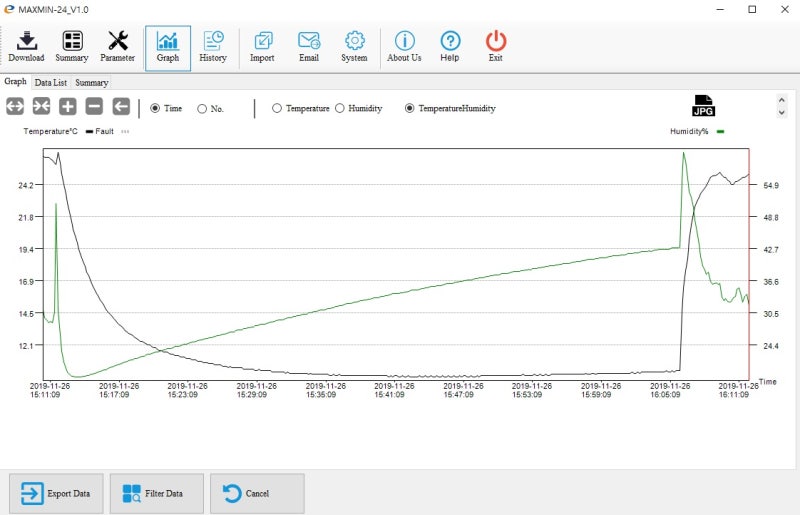Switch to the Data List tab
This screenshot has height=515, width=800.
[51, 82]
